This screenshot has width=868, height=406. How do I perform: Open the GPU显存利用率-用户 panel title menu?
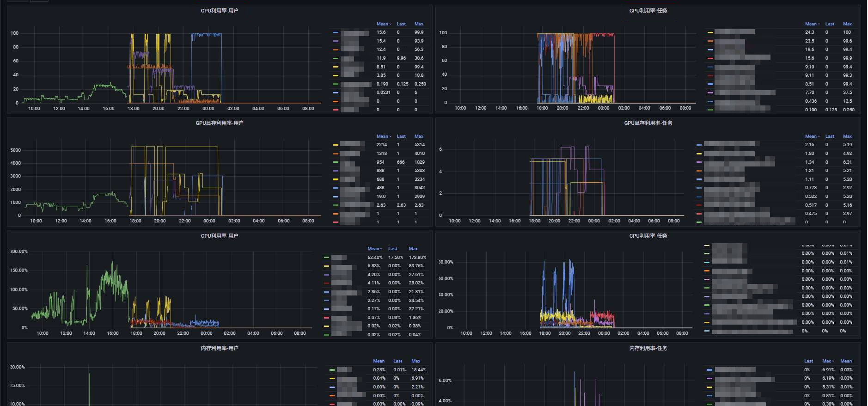219,123
